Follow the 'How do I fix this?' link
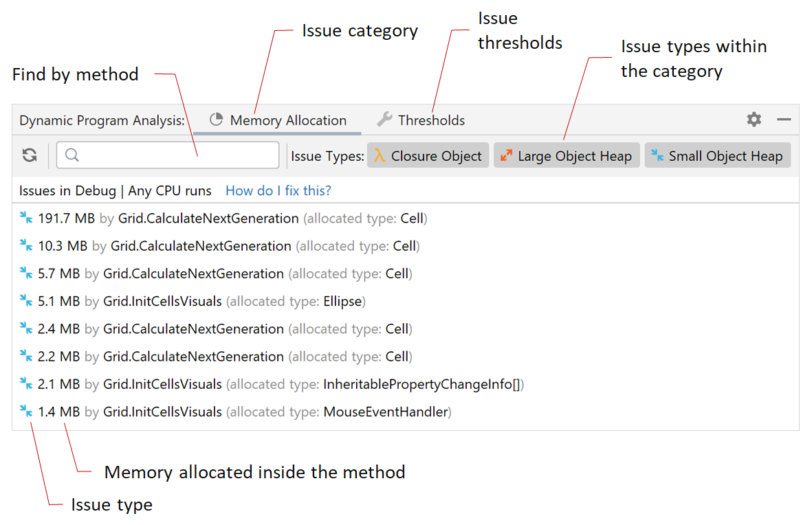This screenshot has width=812, height=525. pos(278,190)
